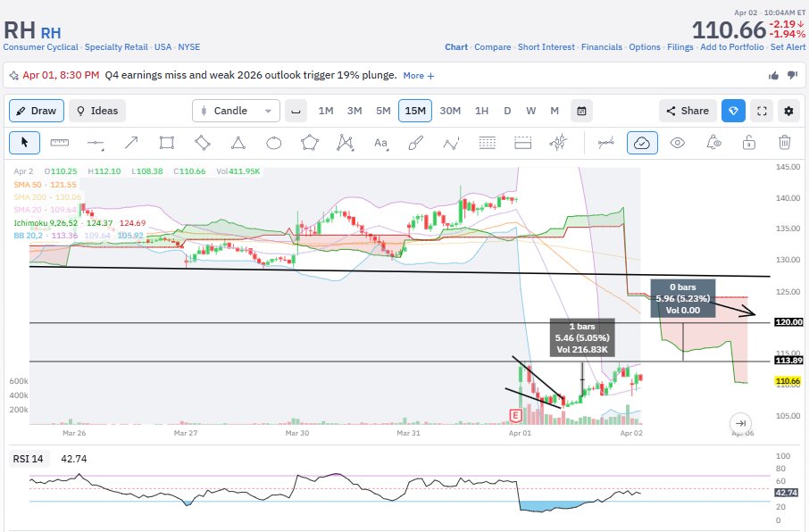
Task: Open the Compare link
Action: (x=493, y=47)
